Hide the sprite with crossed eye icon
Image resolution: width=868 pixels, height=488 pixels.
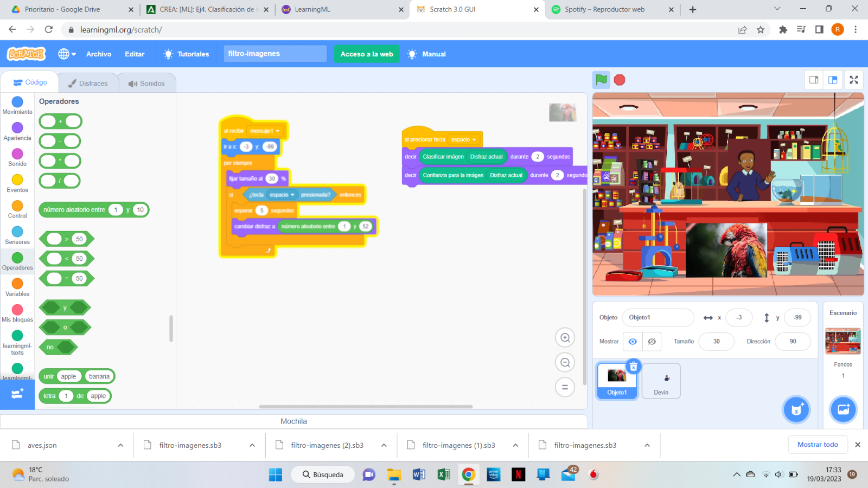pos(652,342)
